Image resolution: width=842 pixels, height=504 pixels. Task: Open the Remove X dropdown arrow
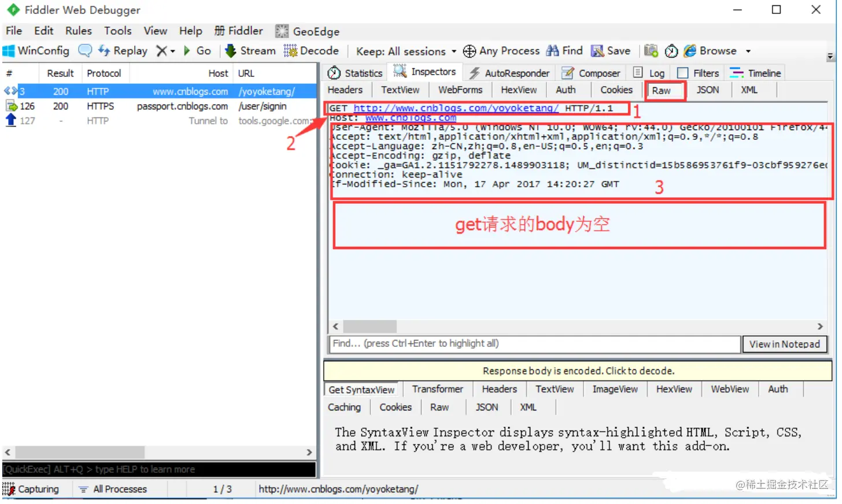tap(172, 51)
